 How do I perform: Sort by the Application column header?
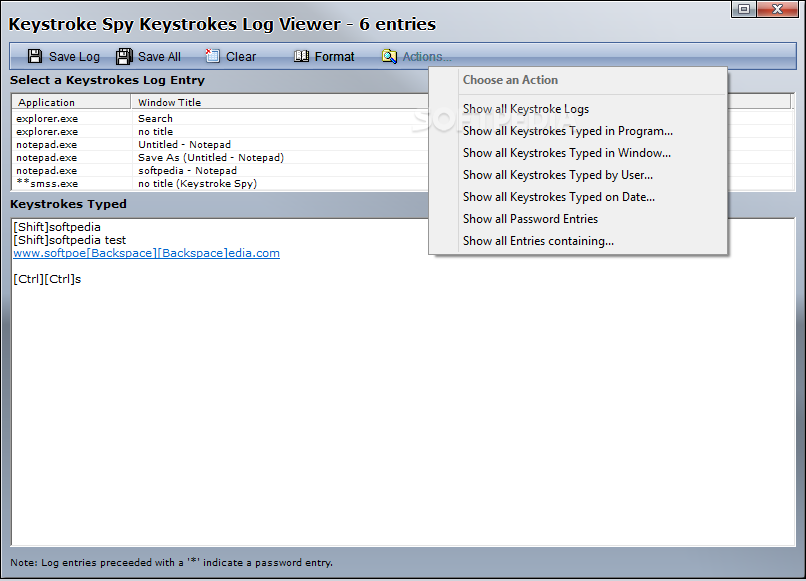point(71,102)
